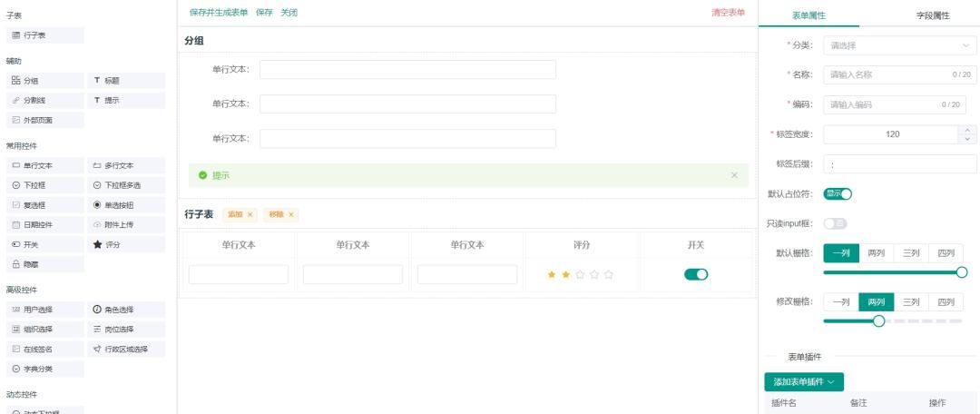Click the 关闭 close link
This screenshot has height=414, width=980.
pos(289,13)
